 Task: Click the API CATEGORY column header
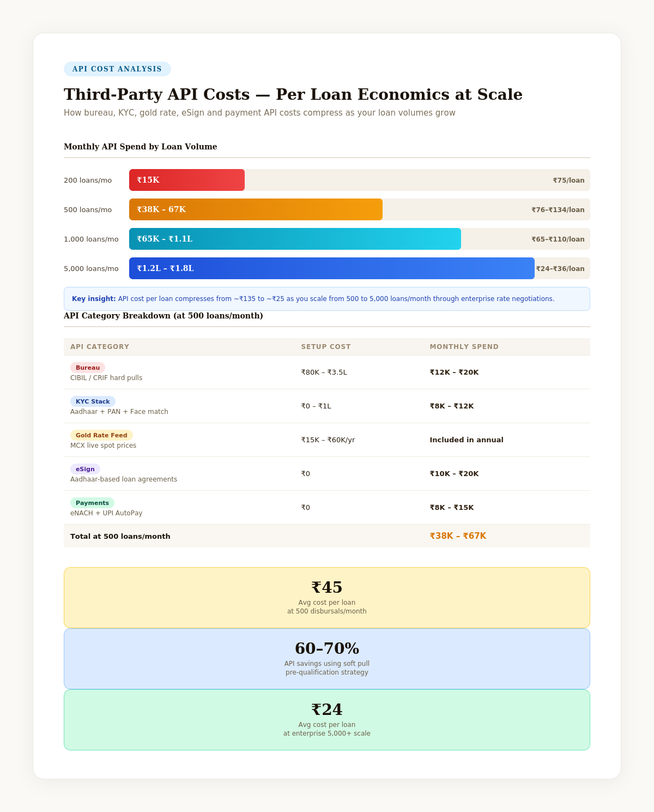pos(100,347)
